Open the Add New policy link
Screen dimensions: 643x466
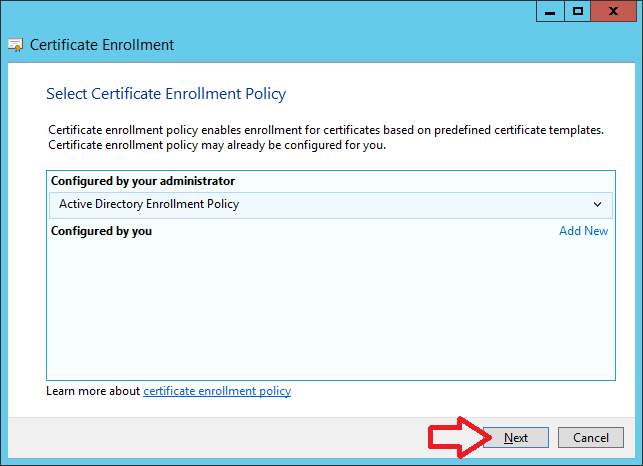[x=584, y=231]
